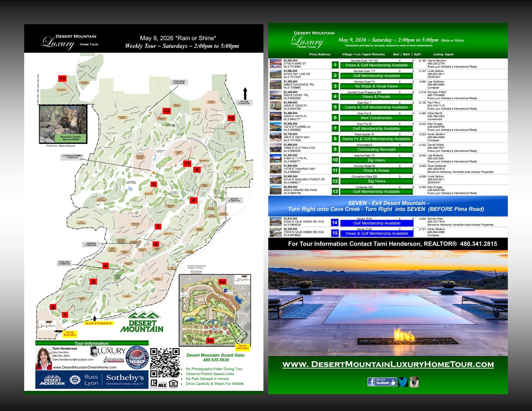The height and width of the screenshot is (411, 532).
Task: Click the green Desert Mountain logo
Action: (x=142, y=322)
